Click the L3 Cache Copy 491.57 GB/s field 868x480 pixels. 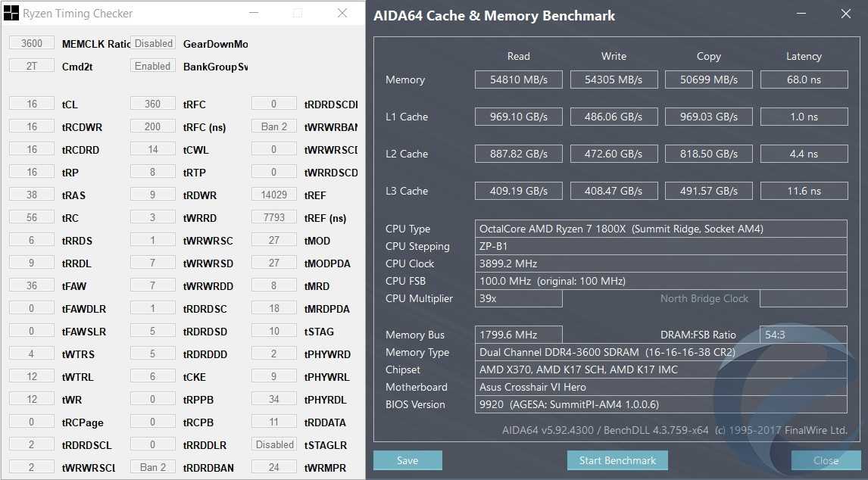pyautogui.click(x=708, y=191)
